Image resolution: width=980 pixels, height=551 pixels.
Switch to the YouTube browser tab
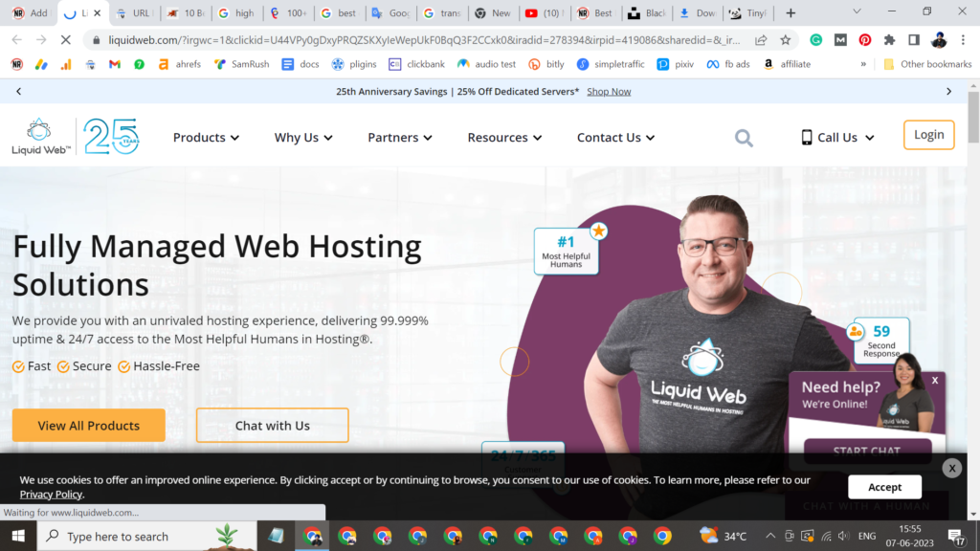544,13
